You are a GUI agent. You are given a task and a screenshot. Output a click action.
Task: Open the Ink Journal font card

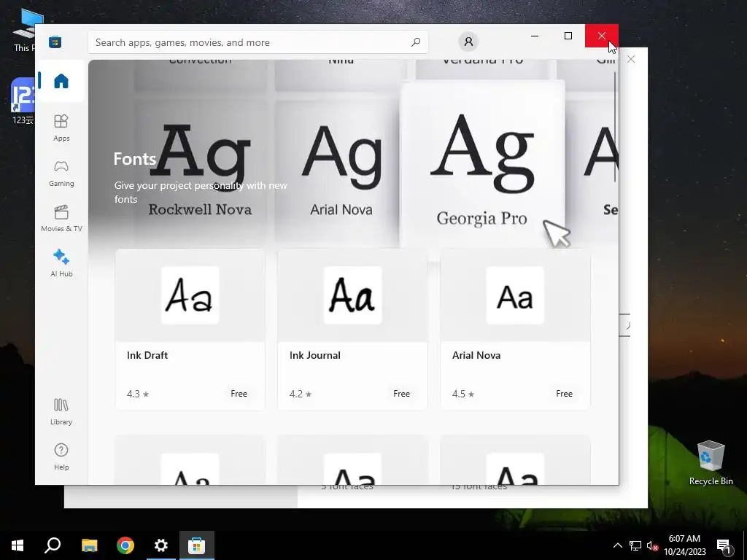[352, 330]
